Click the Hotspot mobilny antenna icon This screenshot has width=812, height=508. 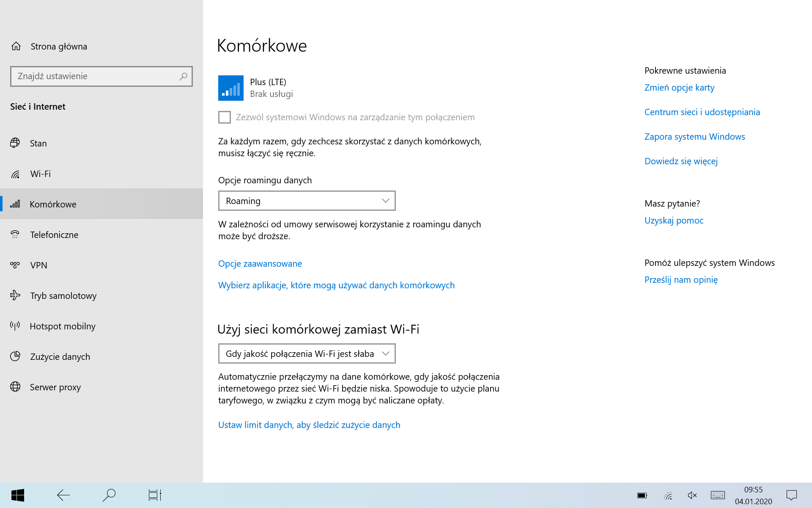coord(15,326)
